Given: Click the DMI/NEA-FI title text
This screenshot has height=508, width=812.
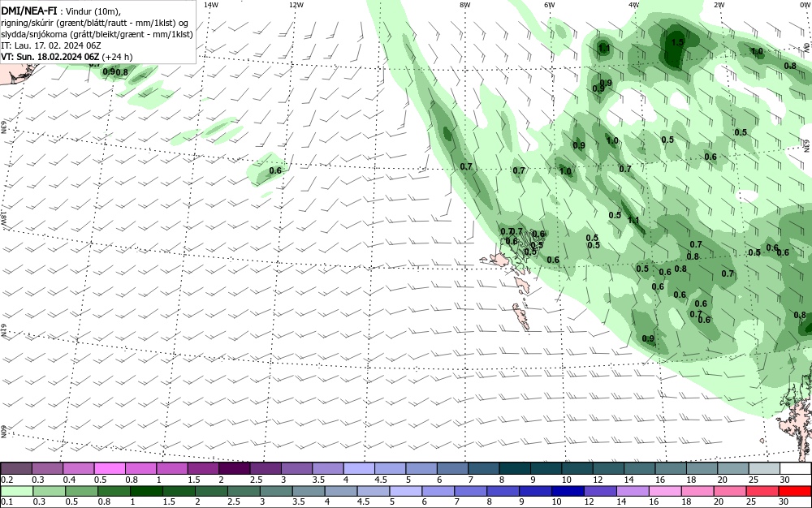Looking at the screenshot, I should (x=29, y=11).
